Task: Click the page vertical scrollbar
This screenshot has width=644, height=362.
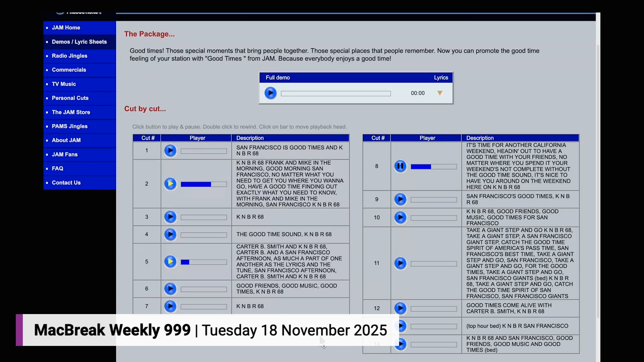Action: coord(598,181)
